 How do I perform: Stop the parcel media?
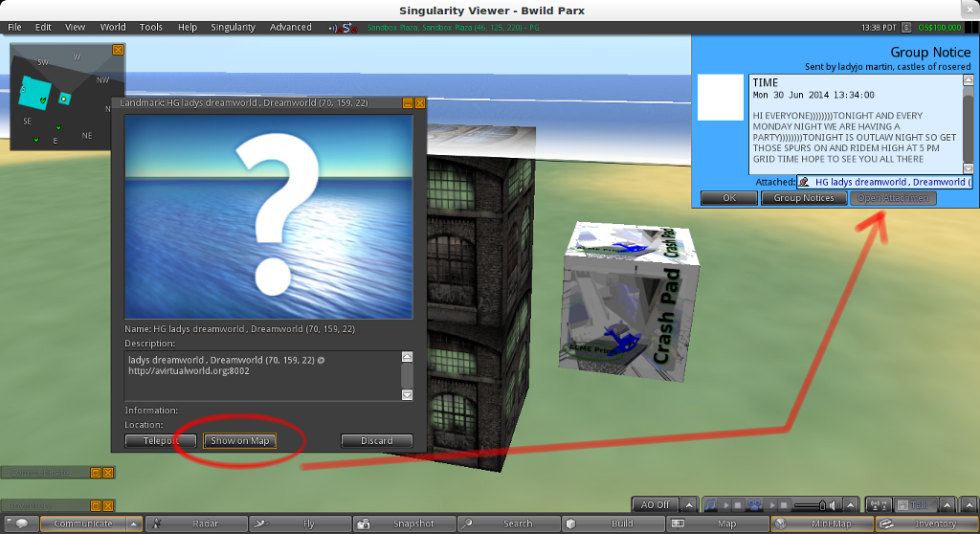pyautogui.click(x=784, y=505)
